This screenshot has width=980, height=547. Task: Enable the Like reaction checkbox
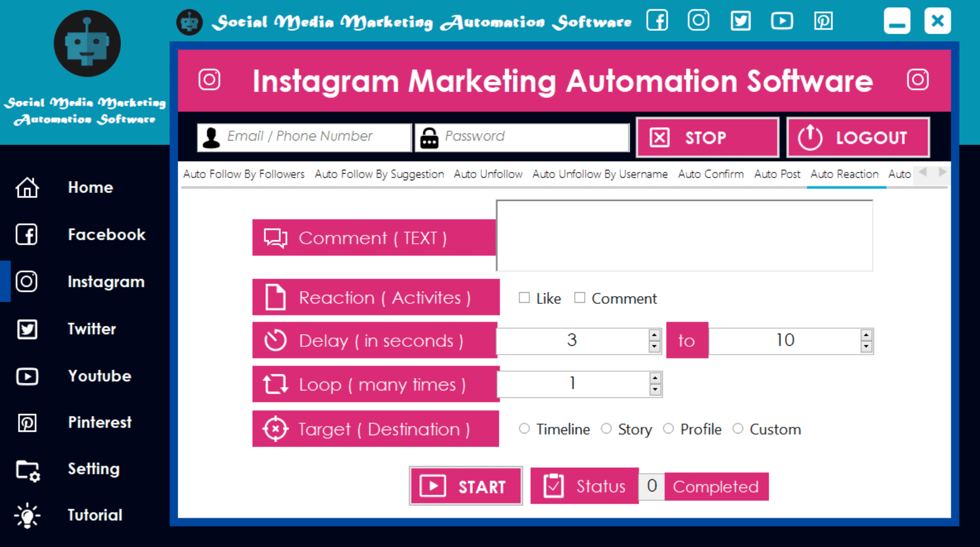524,298
